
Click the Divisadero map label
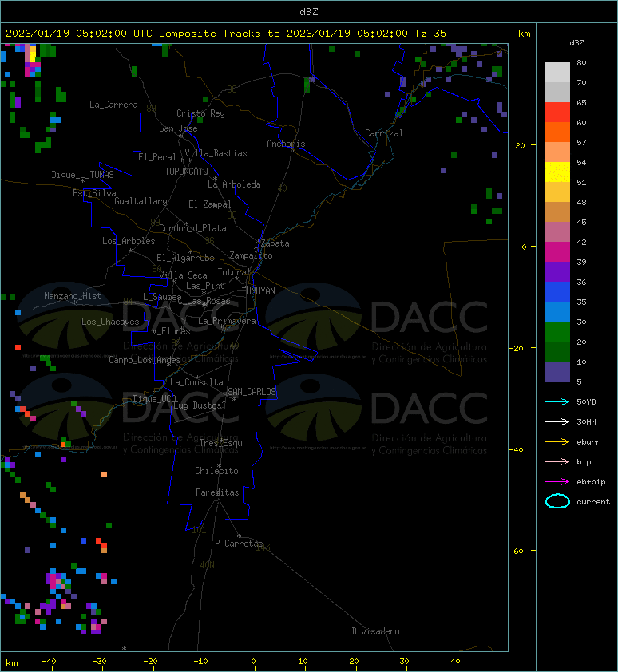[x=376, y=631]
